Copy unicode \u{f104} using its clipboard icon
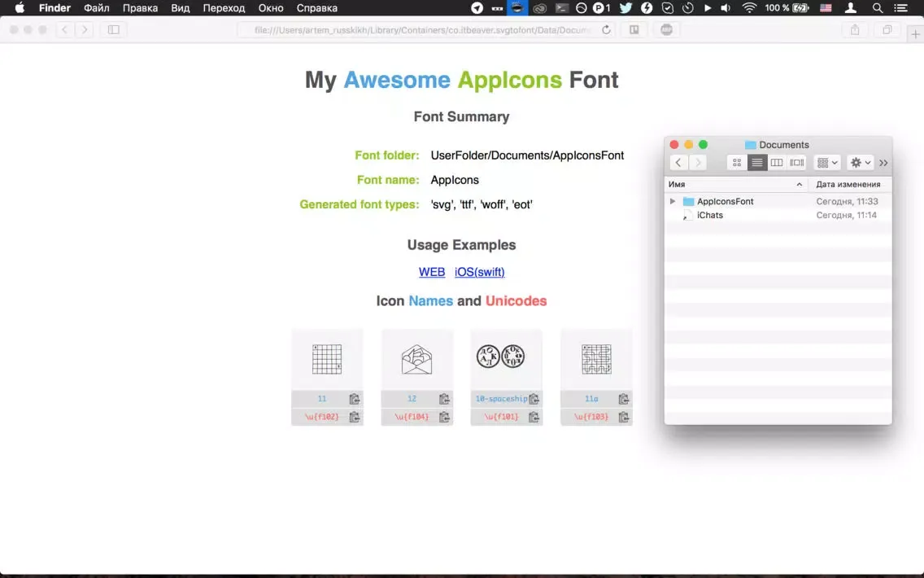Screen dimensions: 924x578 (444, 417)
